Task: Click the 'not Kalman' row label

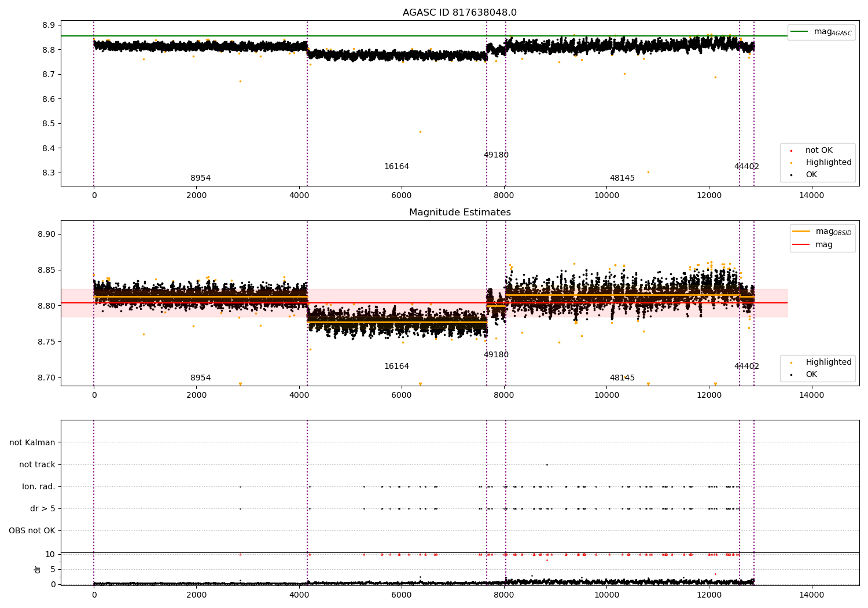Action: tap(32, 443)
